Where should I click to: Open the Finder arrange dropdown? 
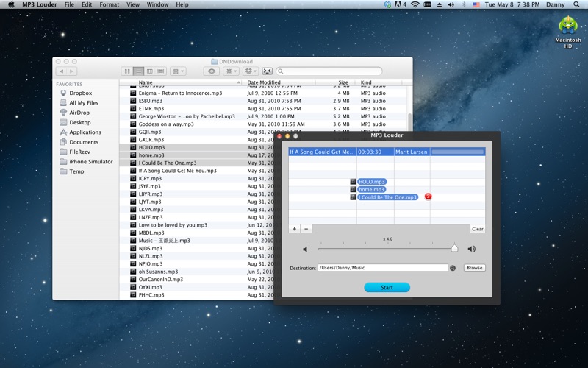[178, 71]
